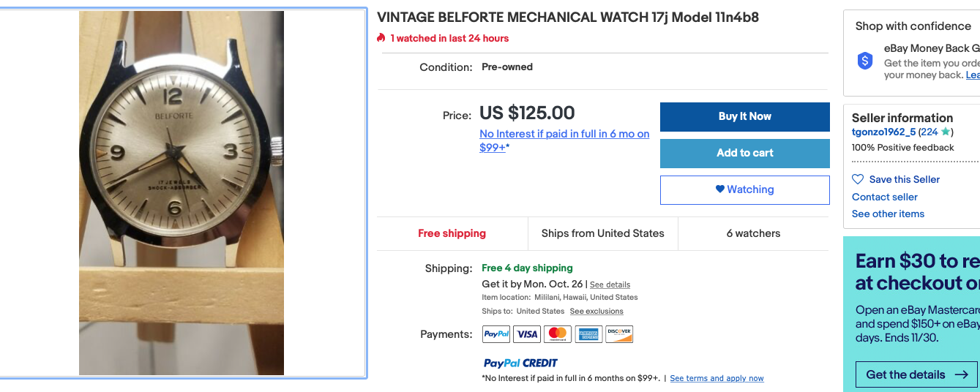View the seller's other items
The width and height of the screenshot is (980, 392).
tap(888, 214)
